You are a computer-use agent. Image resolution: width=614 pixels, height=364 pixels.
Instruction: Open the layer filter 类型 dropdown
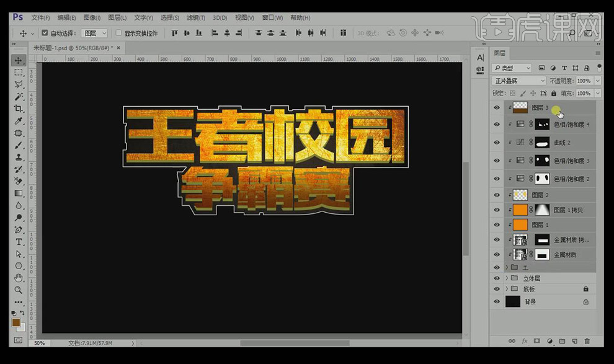[512, 68]
